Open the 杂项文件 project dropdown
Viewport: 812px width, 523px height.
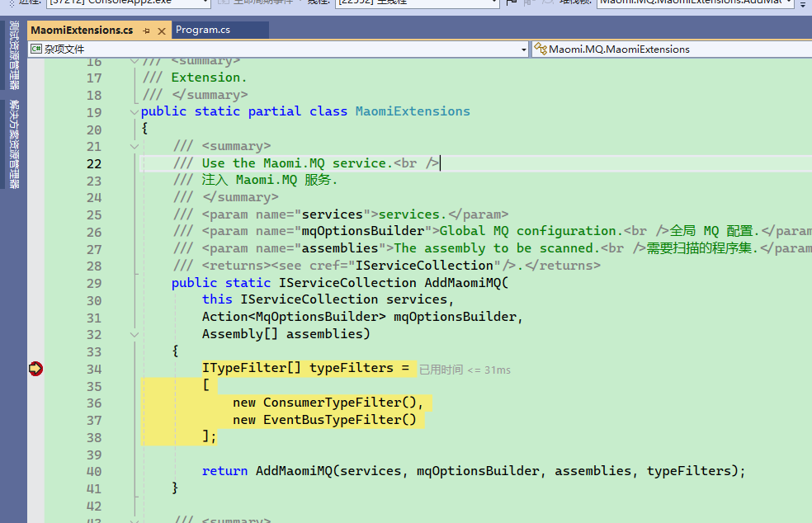click(x=278, y=49)
